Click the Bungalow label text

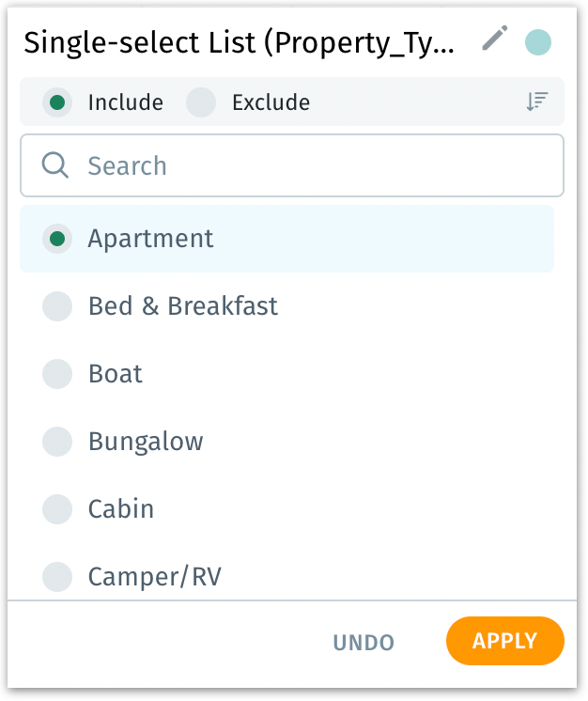[146, 442]
